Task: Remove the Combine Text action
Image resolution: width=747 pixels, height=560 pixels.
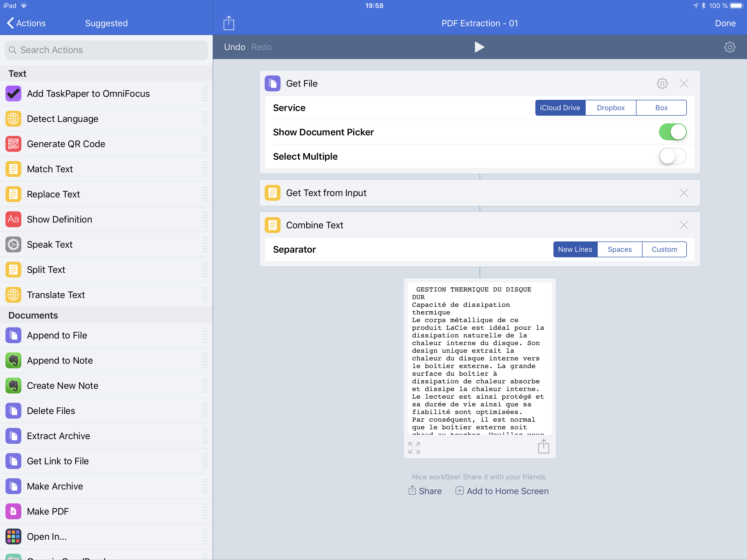Action: pyautogui.click(x=684, y=225)
